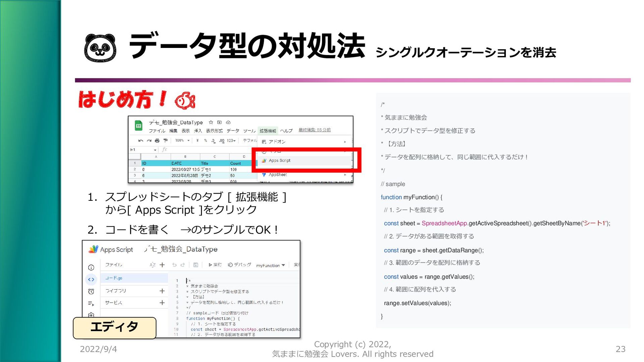This screenshot has width=644, height=362.
Task: Click the Google Sheets logo icon
Action: tap(138, 125)
